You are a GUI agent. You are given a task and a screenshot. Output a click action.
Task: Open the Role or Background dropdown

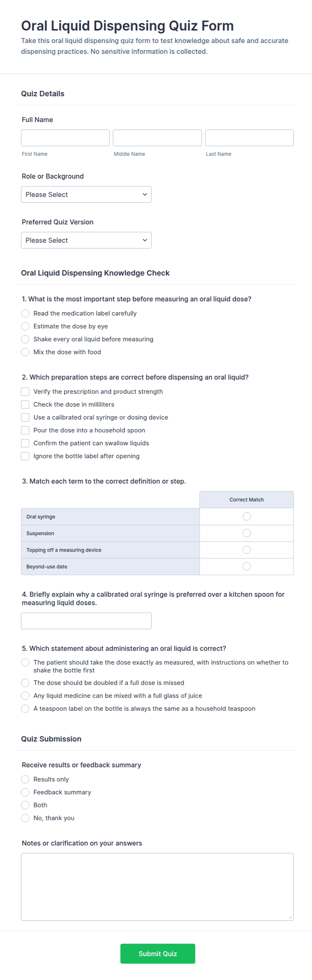(x=86, y=194)
